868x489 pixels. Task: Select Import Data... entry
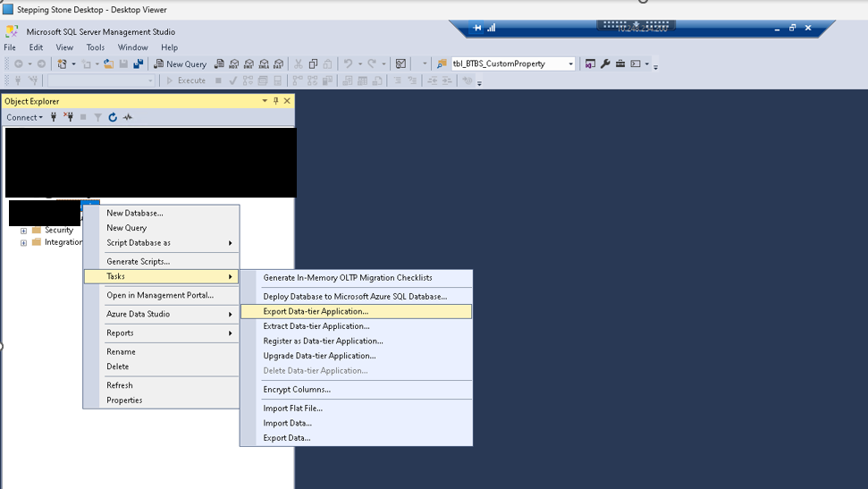357,423
